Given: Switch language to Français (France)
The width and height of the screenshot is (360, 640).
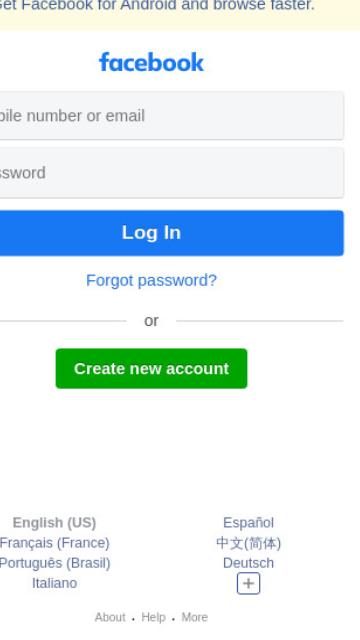Looking at the screenshot, I should (55, 543).
